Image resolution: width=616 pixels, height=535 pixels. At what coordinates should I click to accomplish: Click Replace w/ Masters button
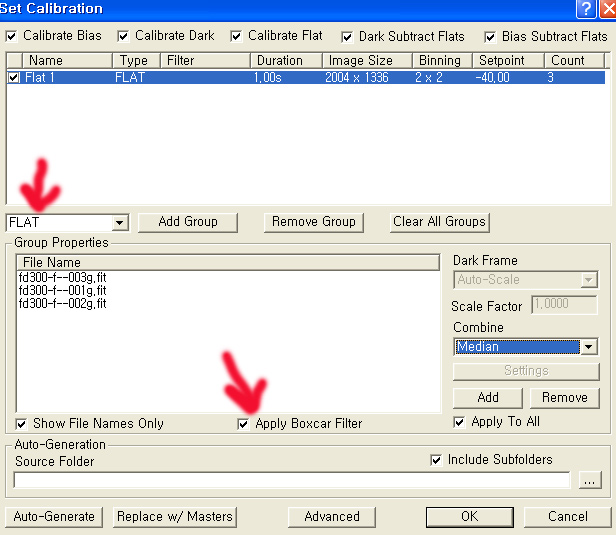click(x=174, y=517)
